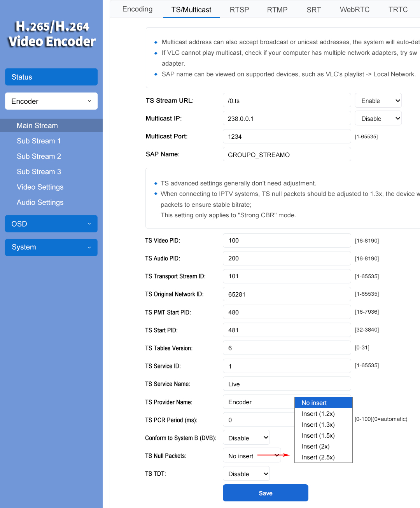Click the TS Stream URL field
420x508 pixels.
pyautogui.click(x=287, y=101)
